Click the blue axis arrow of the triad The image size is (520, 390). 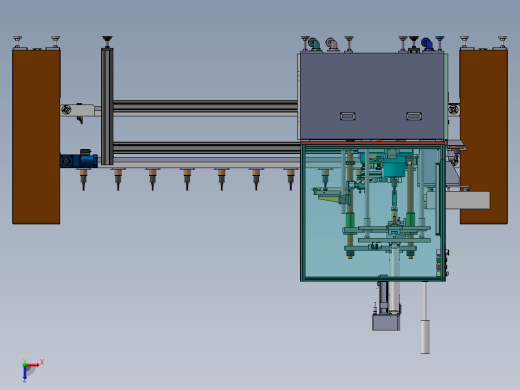pyautogui.click(x=25, y=373)
